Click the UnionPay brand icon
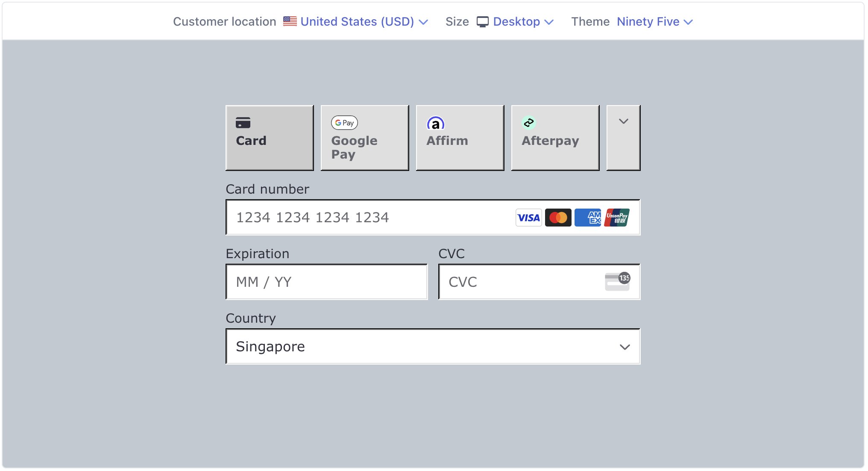Screen dimensions: 868x471 [x=617, y=218]
